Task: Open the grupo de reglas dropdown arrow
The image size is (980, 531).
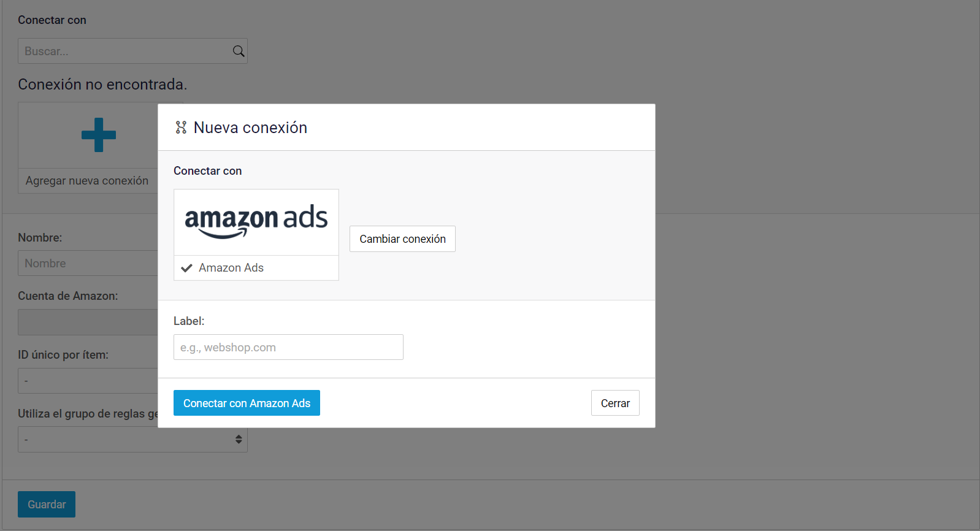Action: 239,440
